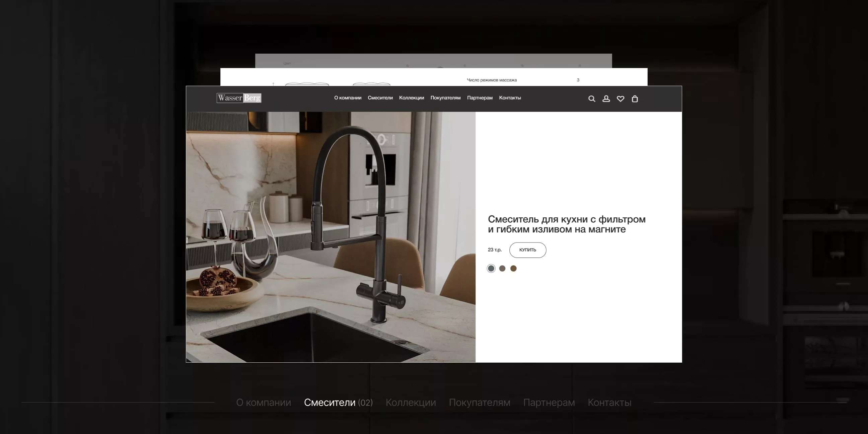Open Коллекции in header menu
This screenshot has width=868, height=434.
(x=412, y=98)
